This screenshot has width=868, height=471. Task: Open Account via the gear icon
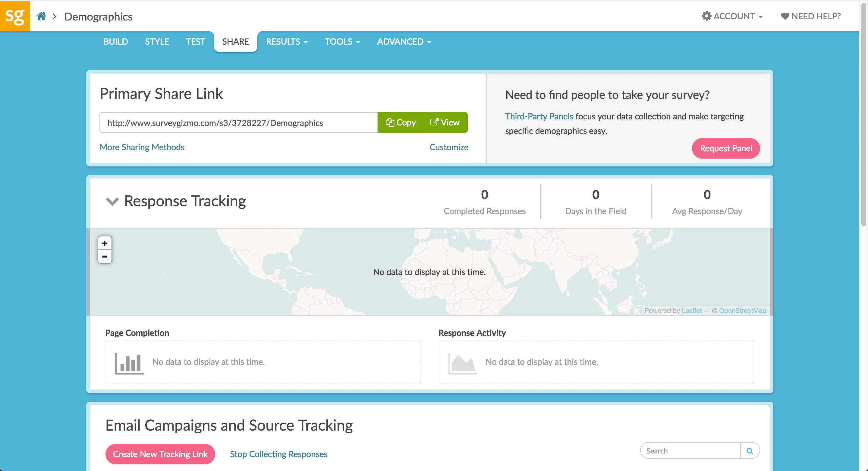(708, 16)
